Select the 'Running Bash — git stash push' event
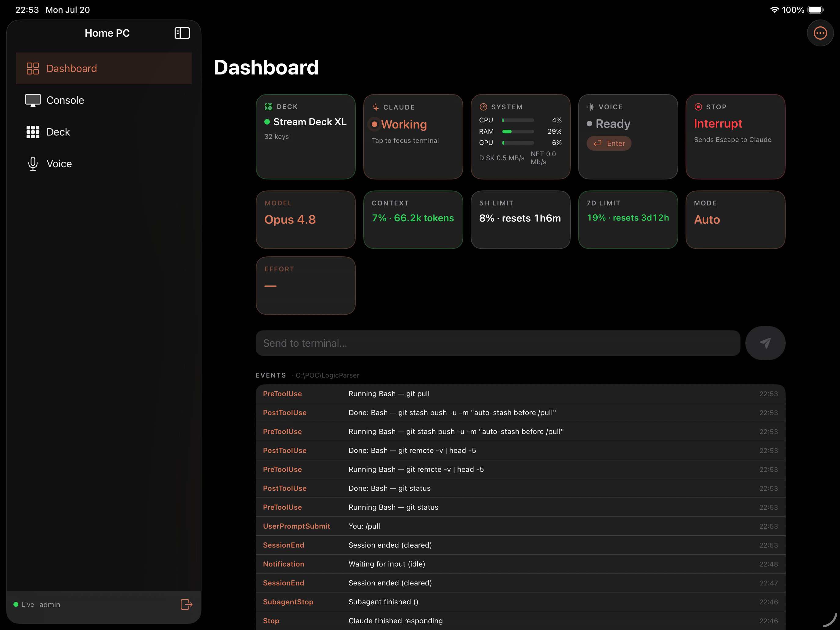This screenshot has width=840, height=630. click(x=520, y=432)
